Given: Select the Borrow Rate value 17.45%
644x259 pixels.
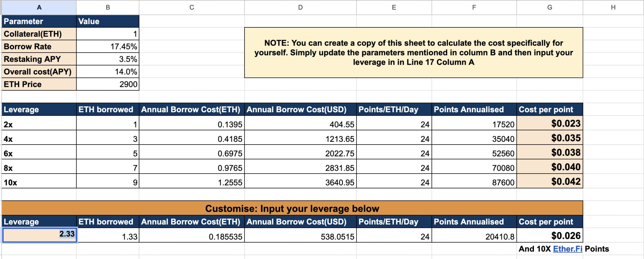Looking at the screenshot, I should point(108,46).
